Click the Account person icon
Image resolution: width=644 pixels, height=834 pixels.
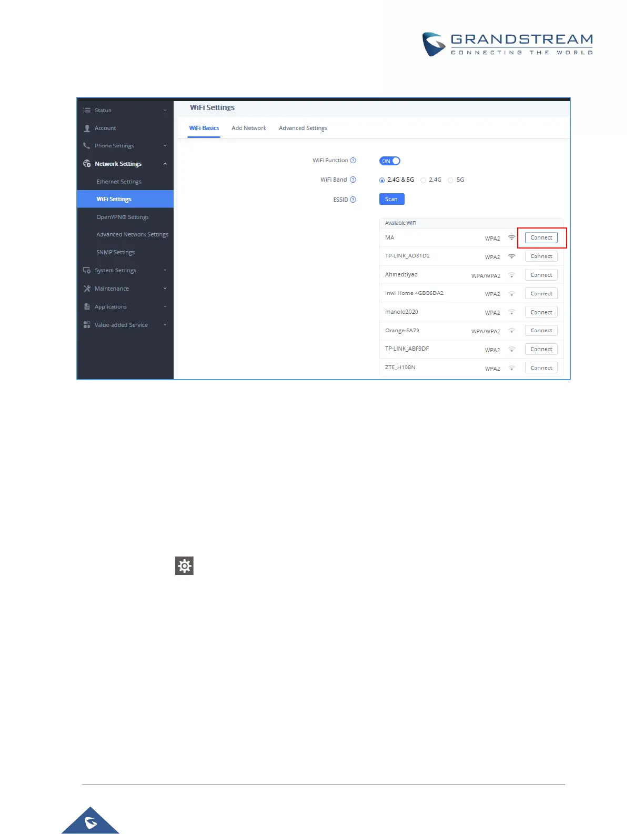pyautogui.click(x=87, y=128)
